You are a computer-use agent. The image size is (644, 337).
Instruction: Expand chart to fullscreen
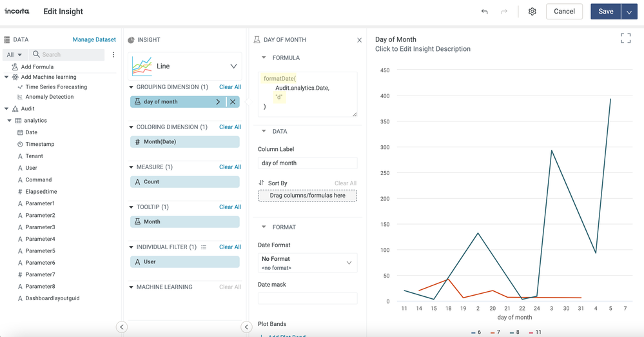coord(625,39)
